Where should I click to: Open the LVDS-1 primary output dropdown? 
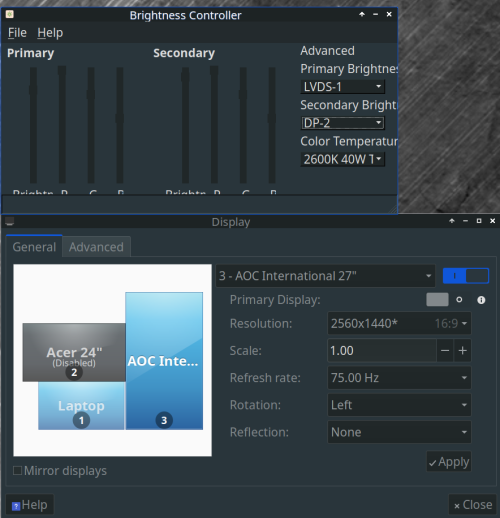click(x=343, y=87)
